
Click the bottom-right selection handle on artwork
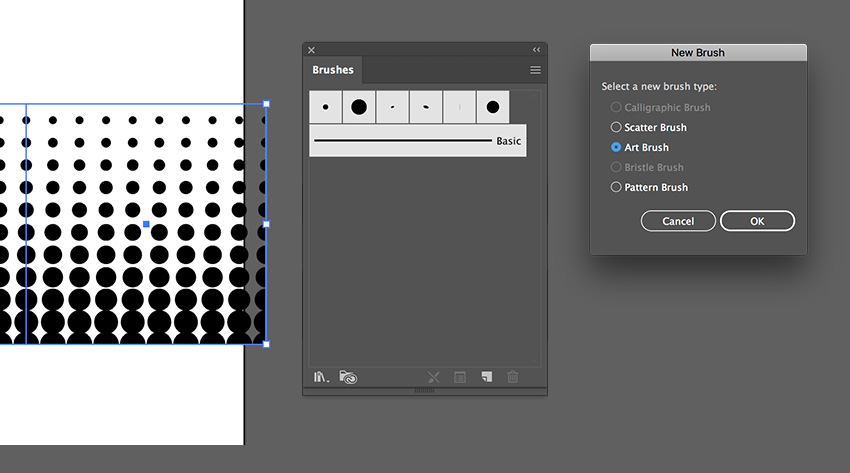tap(266, 344)
